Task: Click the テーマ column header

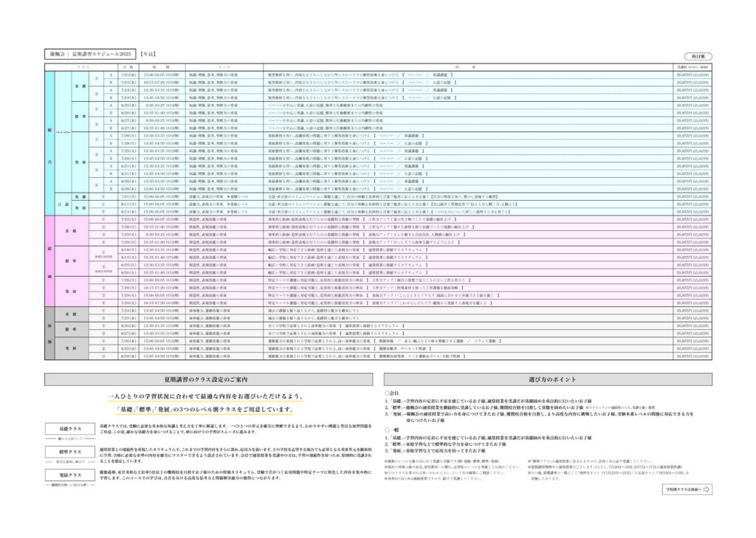Action: tap(224, 67)
